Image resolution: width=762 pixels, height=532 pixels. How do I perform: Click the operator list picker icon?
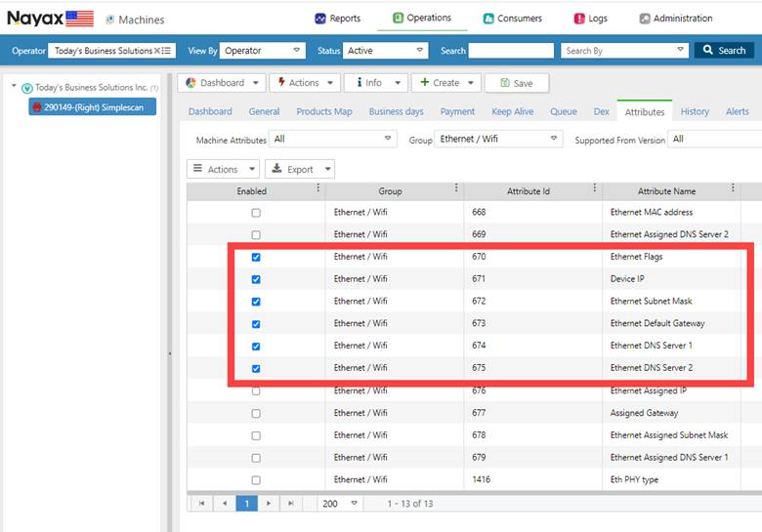coord(168,51)
